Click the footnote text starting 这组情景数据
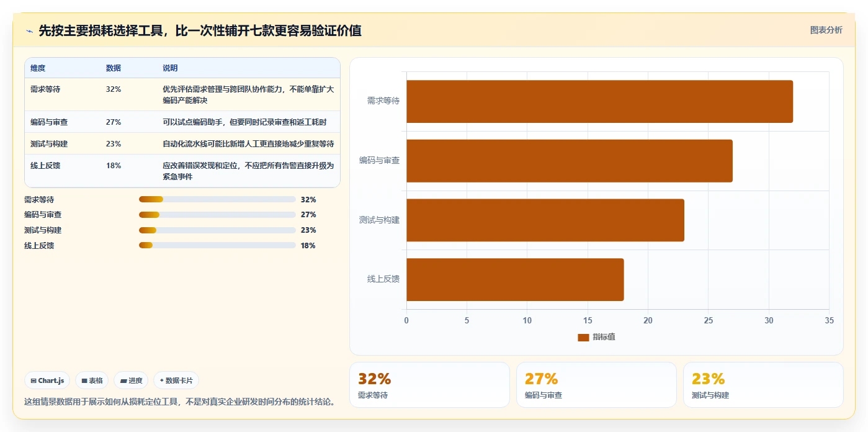This screenshot has width=868, height=432. [180, 402]
